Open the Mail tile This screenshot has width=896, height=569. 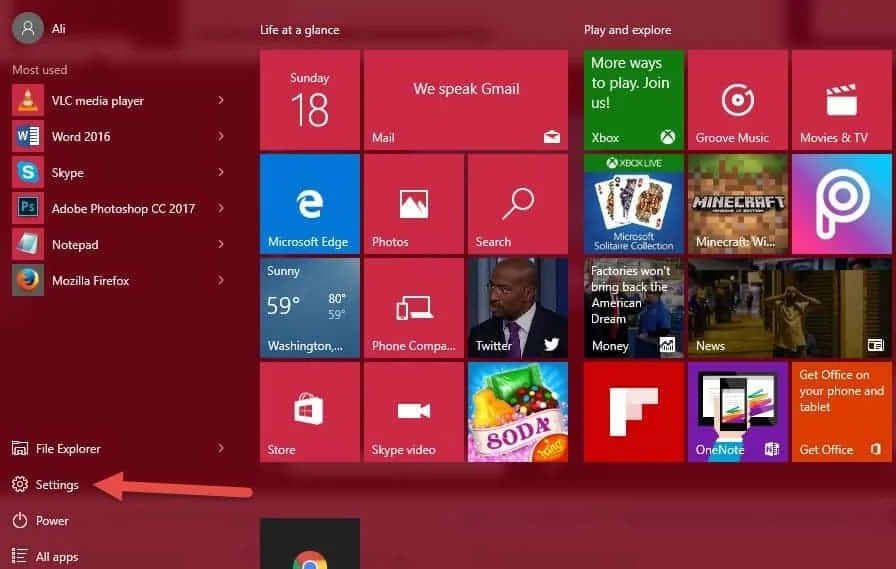click(x=465, y=100)
